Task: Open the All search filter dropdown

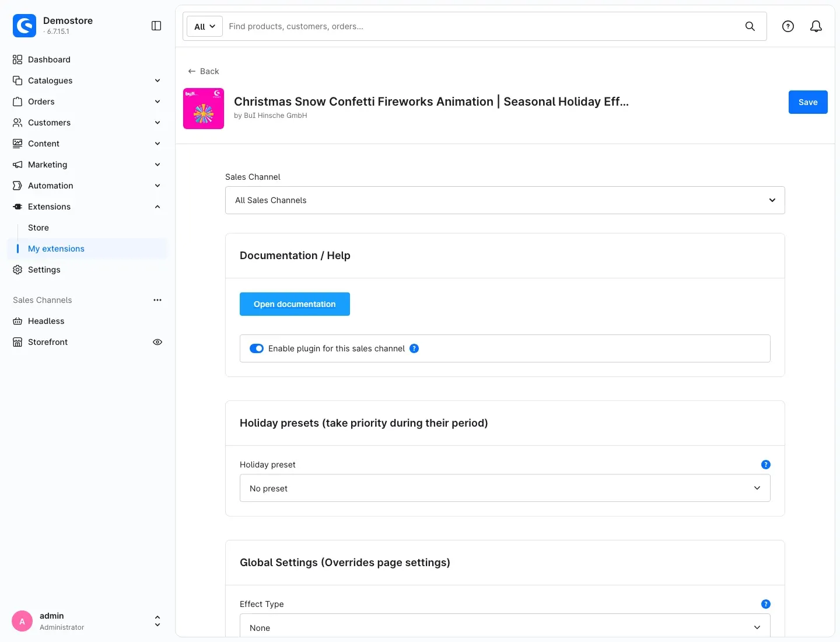Action: 205,26
